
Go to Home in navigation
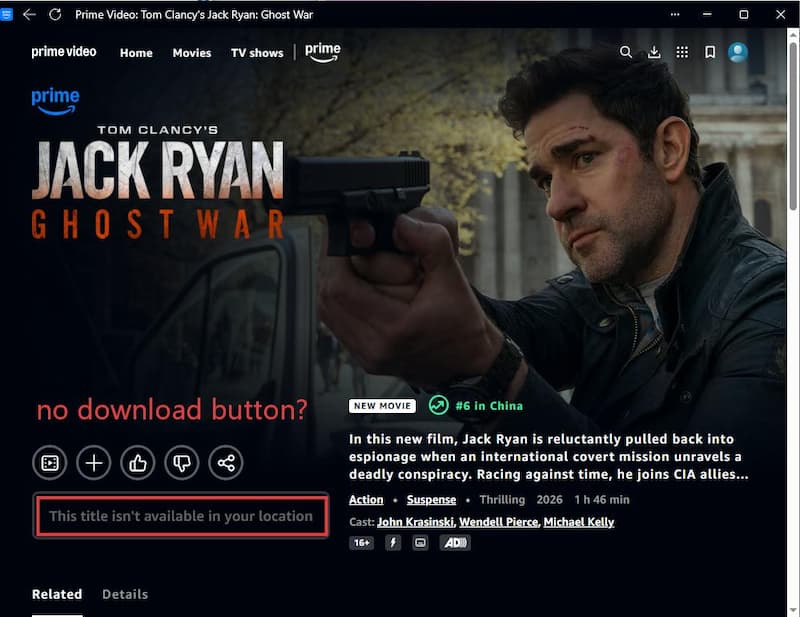pyautogui.click(x=136, y=53)
